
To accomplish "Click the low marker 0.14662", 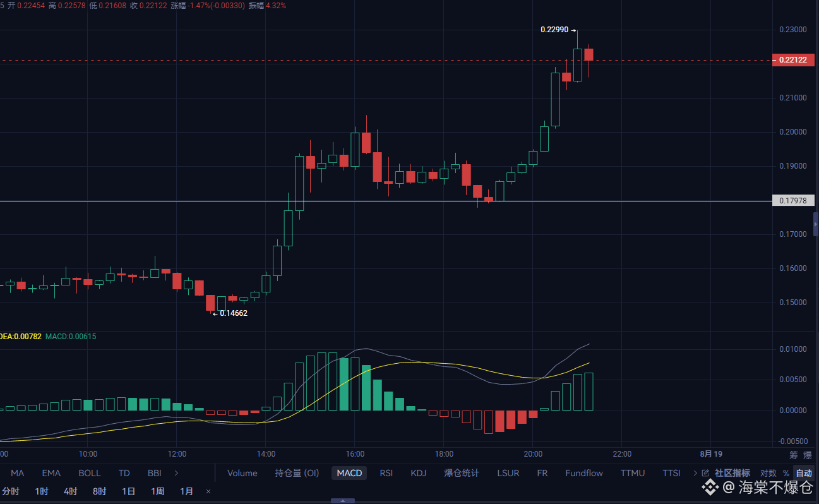I will pos(234,313).
